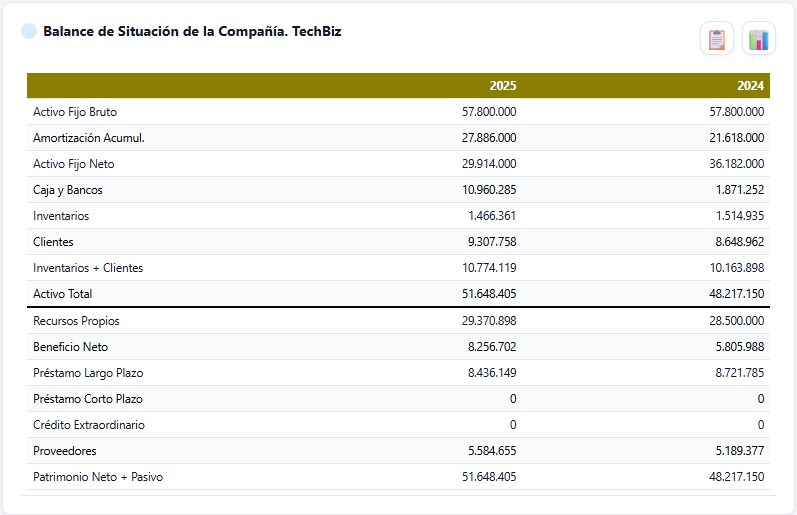This screenshot has width=797, height=515.
Task: Select the value 1.514.935
Action: (740, 216)
